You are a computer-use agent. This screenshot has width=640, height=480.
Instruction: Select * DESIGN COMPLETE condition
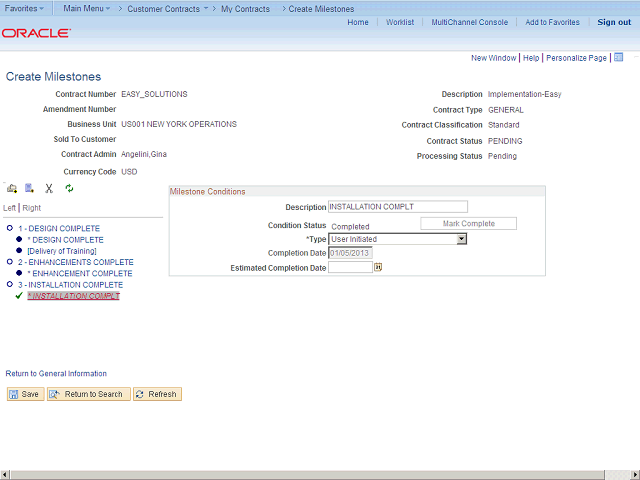click(65, 240)
